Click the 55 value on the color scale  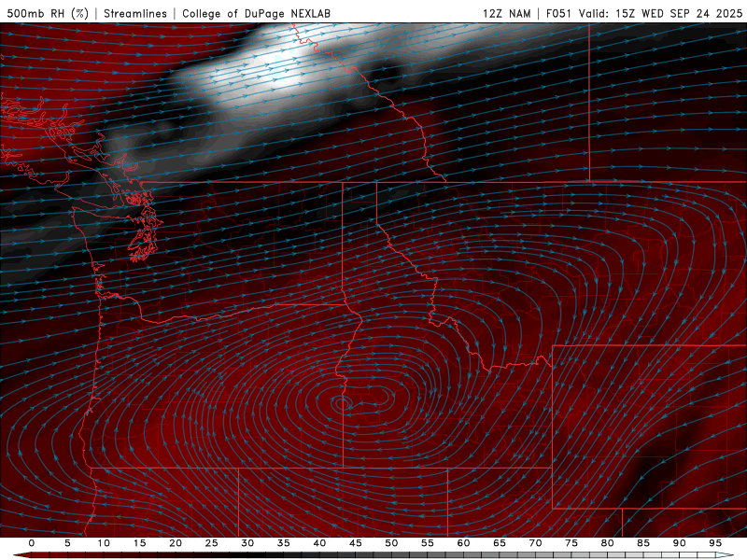click(428, 543)
